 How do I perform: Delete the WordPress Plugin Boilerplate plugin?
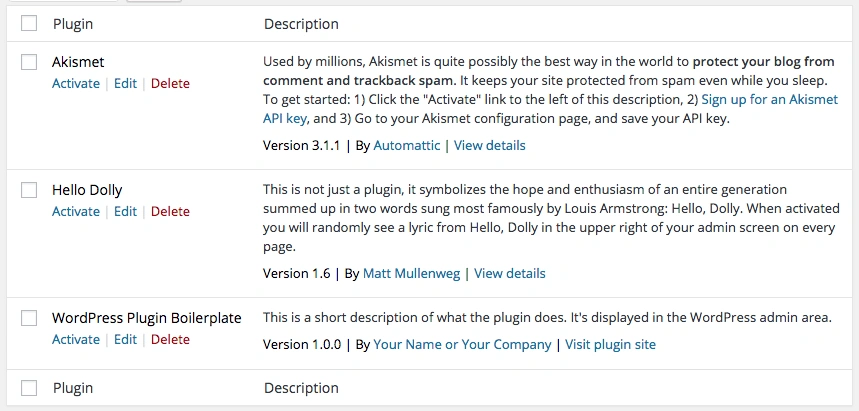tap(170, 339)
